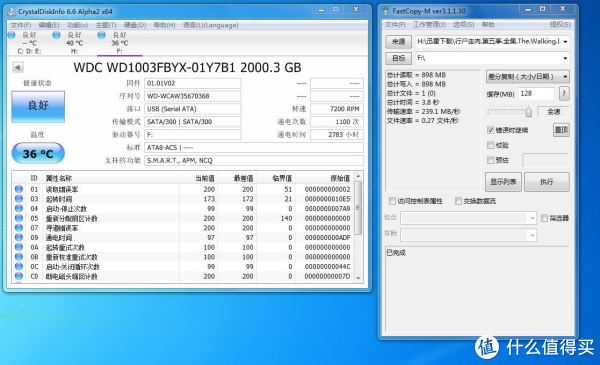
Task: Open 帮助(H) menu in CrystalDiskInfo
Action: point(164,25)
